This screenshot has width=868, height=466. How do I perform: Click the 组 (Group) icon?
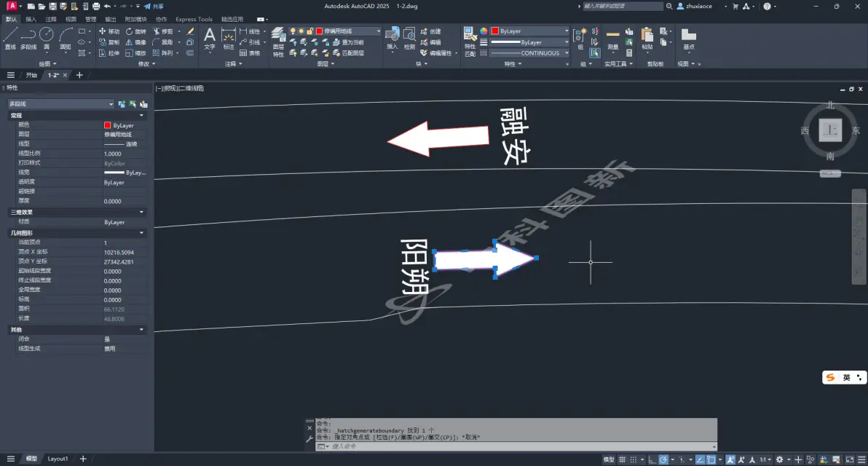click(580, 39)
